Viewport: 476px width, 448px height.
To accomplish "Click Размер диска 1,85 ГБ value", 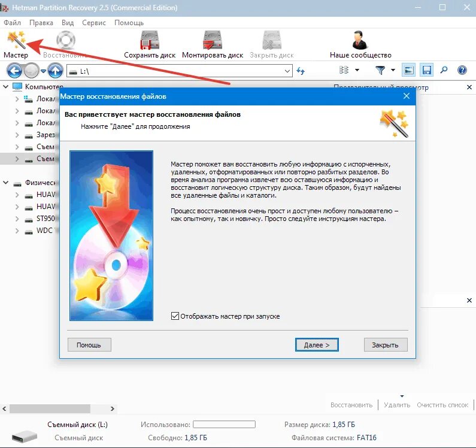I will click(344, 424).
